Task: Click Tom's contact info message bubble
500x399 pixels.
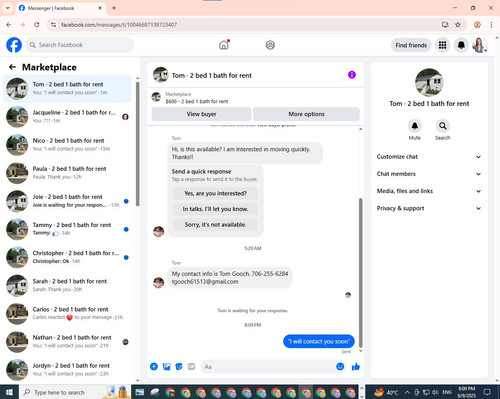Action: (x=230, y=278)
